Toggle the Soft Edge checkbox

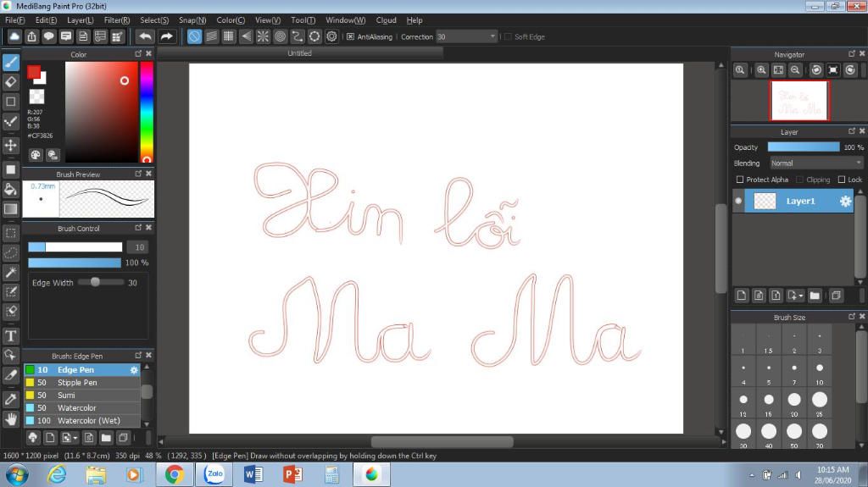click(508, 36)
